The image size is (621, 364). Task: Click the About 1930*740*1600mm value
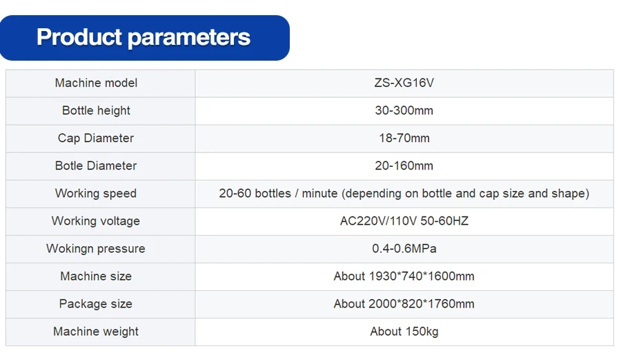pyautogui.click(x=404, y=276)
